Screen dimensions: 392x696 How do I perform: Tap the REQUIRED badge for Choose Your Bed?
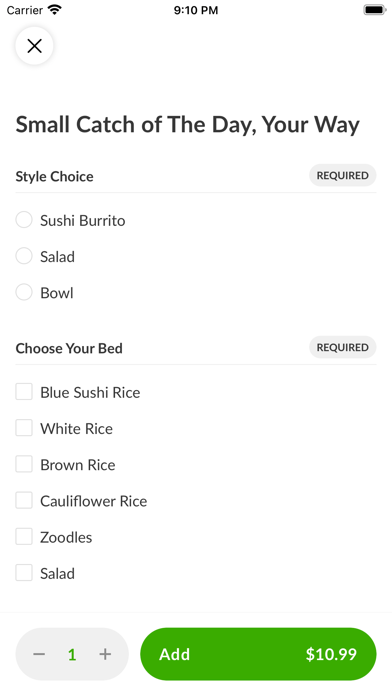tap(342, 347)
